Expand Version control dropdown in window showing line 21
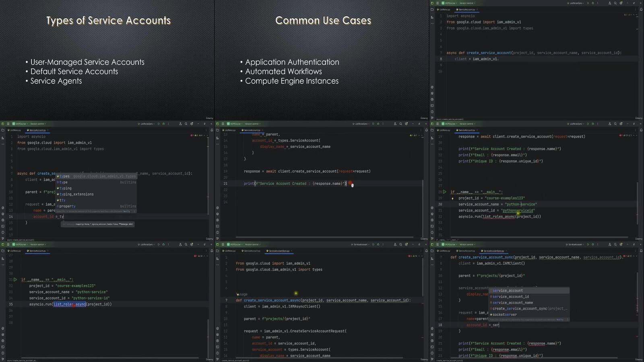Image resolution: width=644 pixels, height=362 pixels. point(253,124)
